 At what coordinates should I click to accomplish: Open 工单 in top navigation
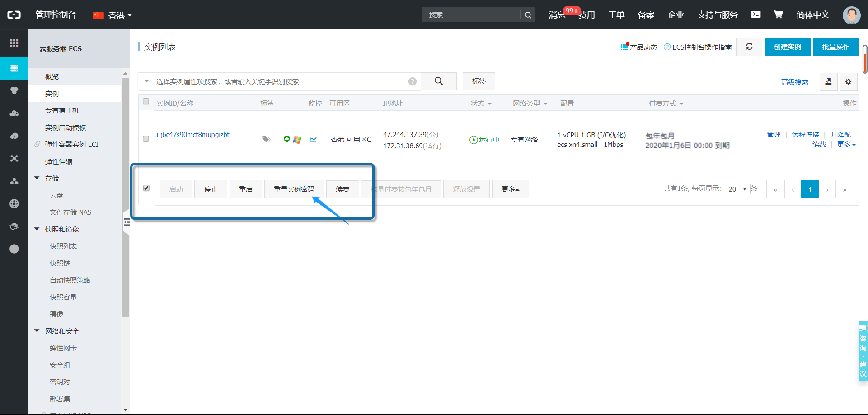coord(616,15)
